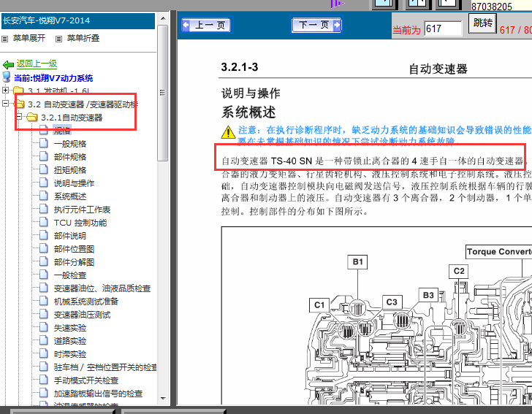Click 返回上一级 link
Screen dimensions: 532x414
point(37,64)
